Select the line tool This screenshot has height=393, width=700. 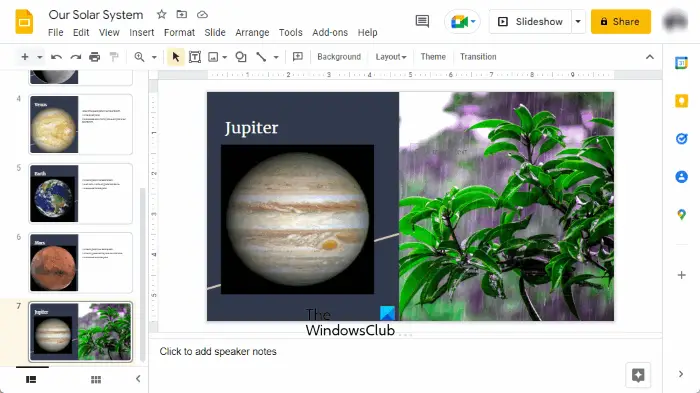click(x=261, y=57)
